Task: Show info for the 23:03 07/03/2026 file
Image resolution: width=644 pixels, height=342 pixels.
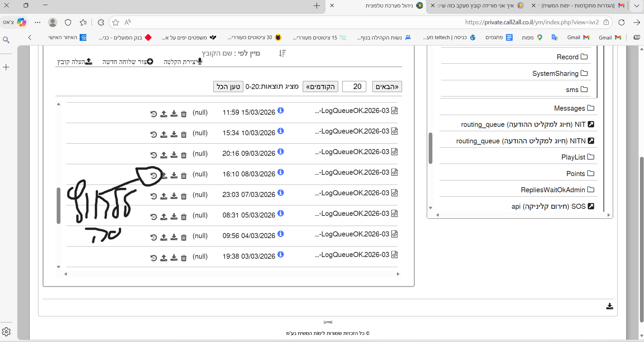Action: tap(280, 193)
